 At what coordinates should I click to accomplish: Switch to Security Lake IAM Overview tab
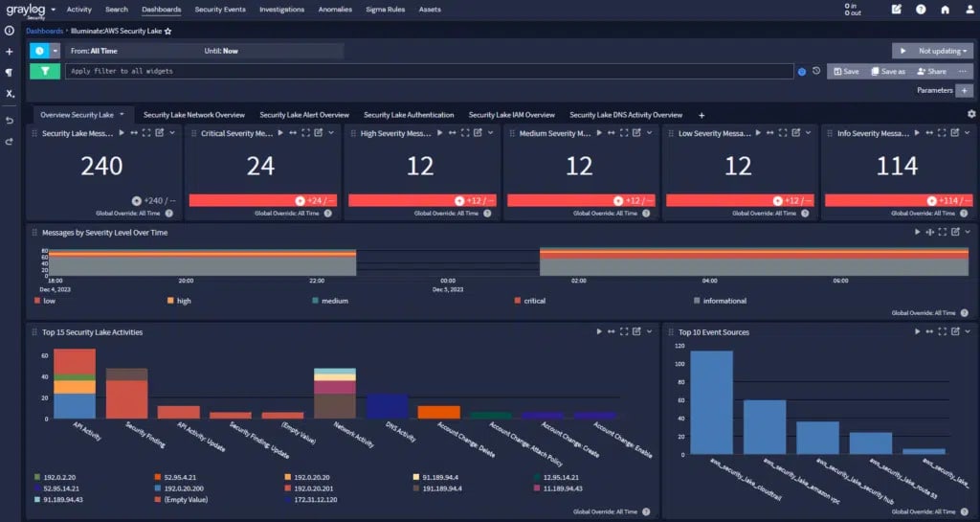tap(512, 115)
